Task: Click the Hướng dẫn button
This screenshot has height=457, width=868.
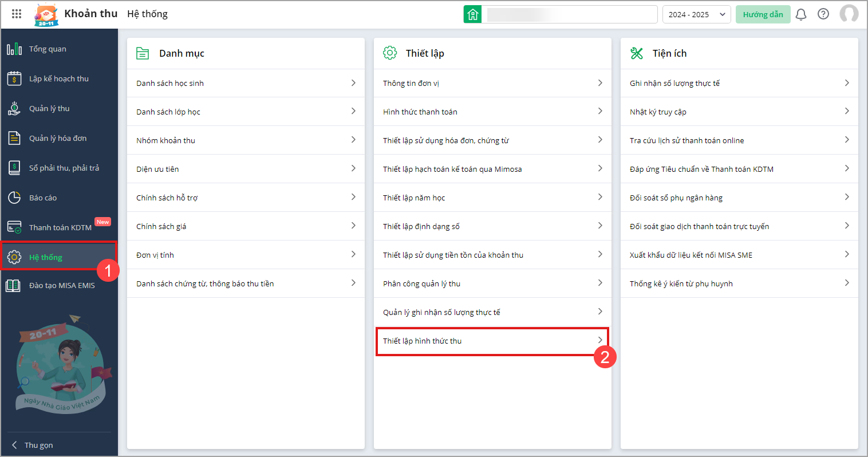Action: (763, 14)
